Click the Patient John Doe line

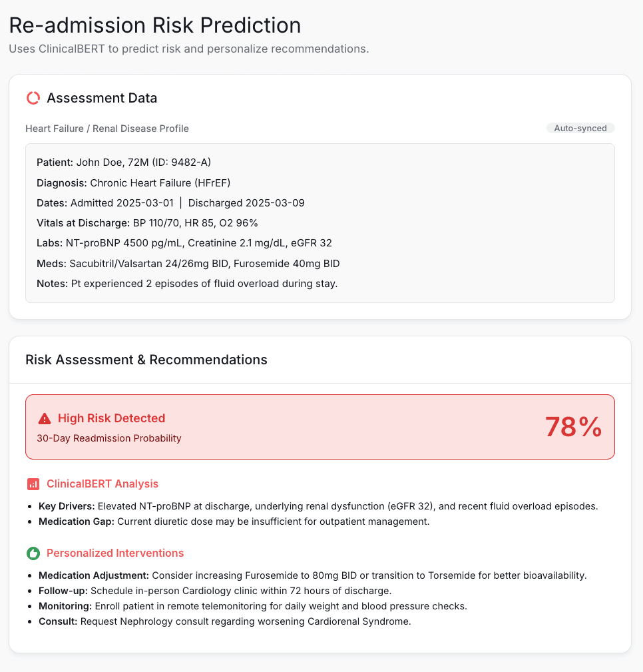[x=124, y=163]
